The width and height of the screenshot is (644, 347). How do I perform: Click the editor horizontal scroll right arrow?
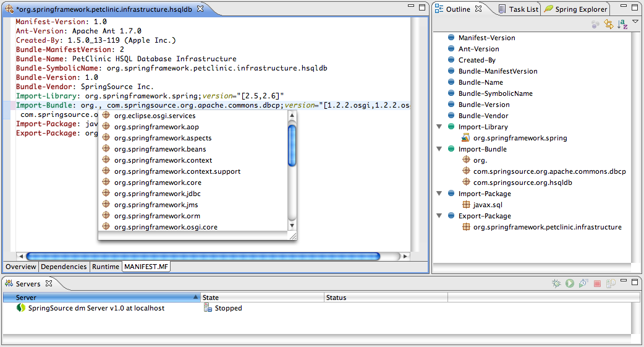click(405, 256)
